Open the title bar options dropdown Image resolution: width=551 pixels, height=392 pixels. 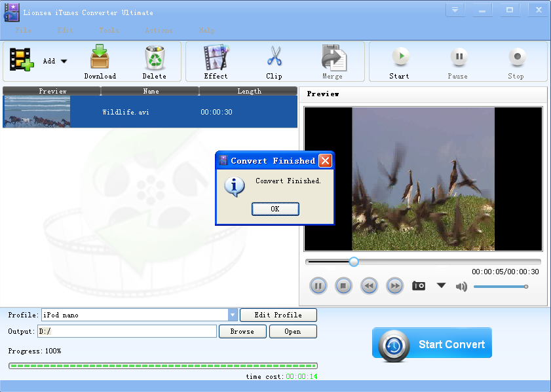tap(455, 10)
